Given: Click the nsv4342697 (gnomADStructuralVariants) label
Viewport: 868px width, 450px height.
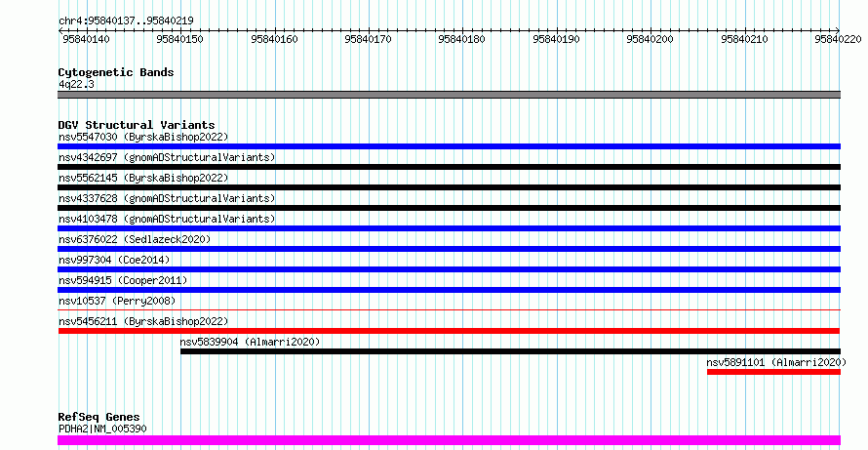Looking at the screenshot, I should point(167,157).
